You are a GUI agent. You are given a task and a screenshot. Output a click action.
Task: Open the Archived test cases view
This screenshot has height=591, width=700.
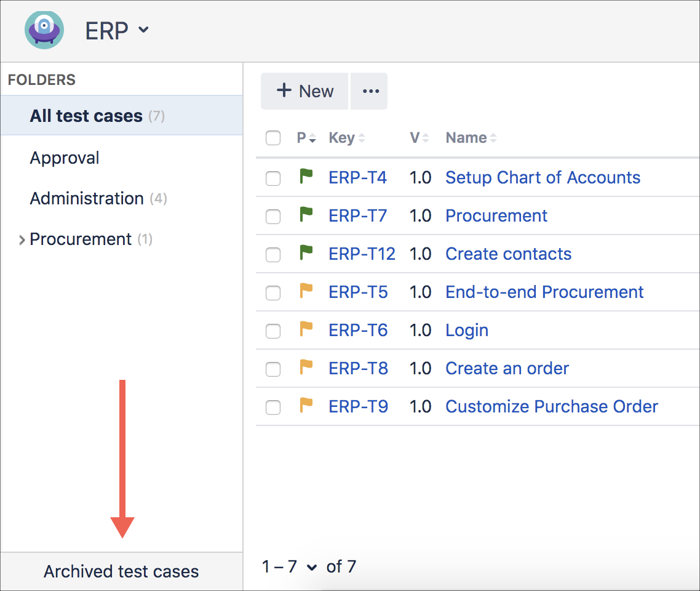121,571
